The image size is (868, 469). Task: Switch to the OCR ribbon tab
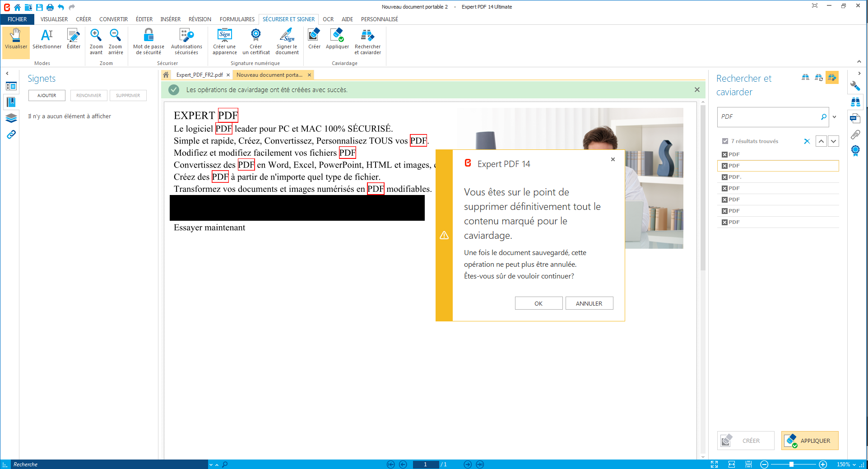(328, 19)
